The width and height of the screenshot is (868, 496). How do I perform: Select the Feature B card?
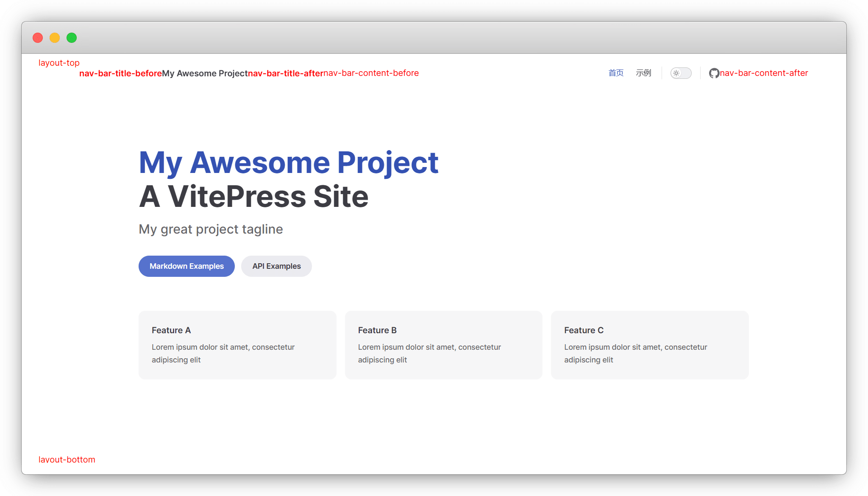point(443,345)
